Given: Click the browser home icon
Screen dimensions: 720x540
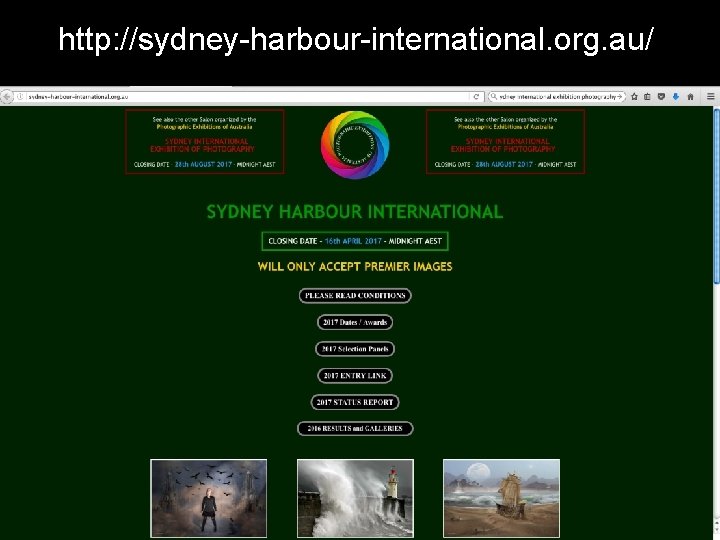Looking at the screenshot, I should 690,96.
